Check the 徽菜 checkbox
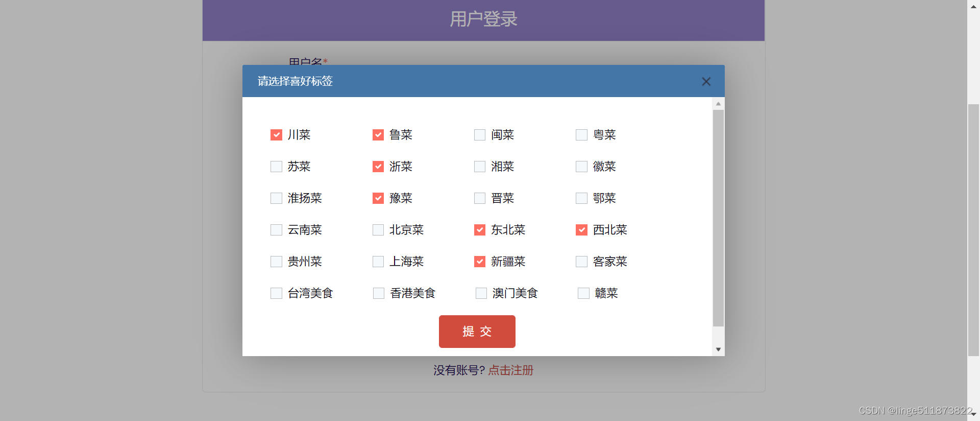This screenshot has width=980, height=421. 581,167
